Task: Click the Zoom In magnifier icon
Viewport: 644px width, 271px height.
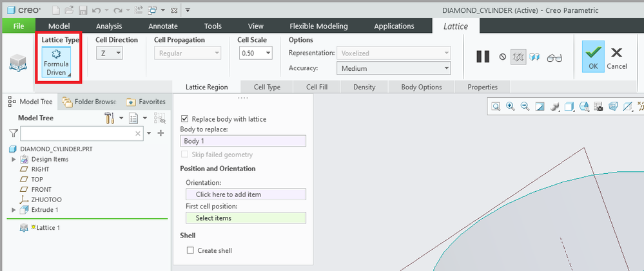Action: tap(510, 107)
